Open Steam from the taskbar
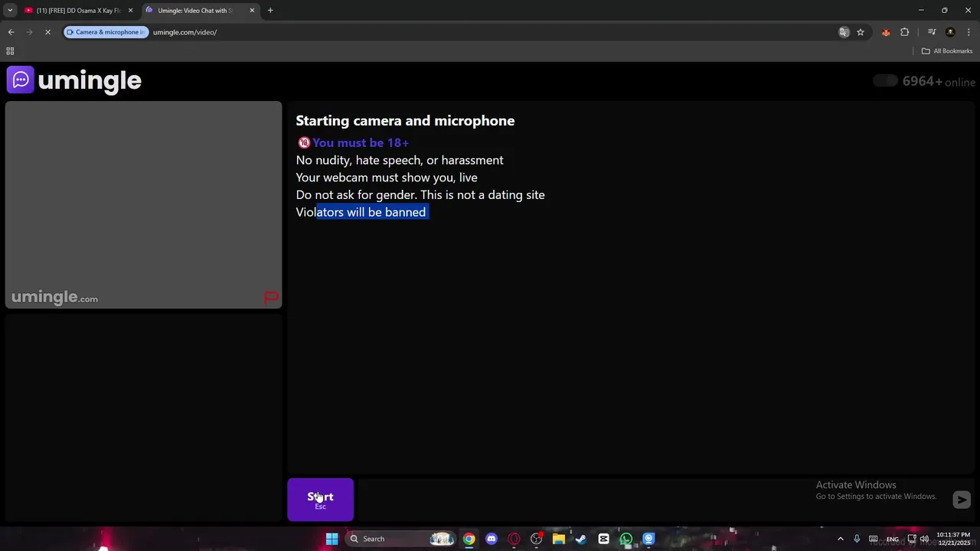This screenshot has height=551, width=980. pos(581,539)
